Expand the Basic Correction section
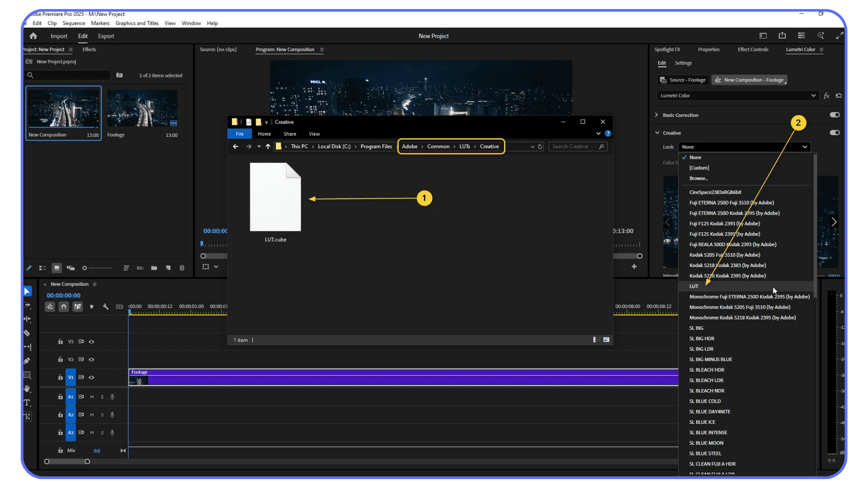 pyautogui.click(x=656, y=115)
